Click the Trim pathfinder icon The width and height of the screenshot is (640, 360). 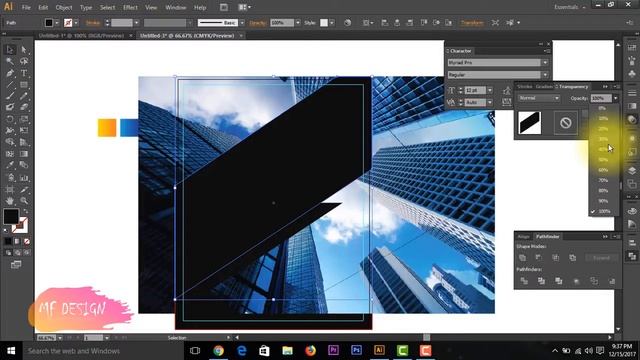(541, 281)
